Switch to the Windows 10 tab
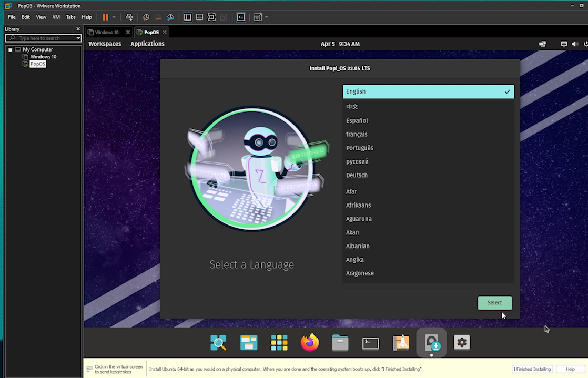The image size is (588, 378). tap(107, 32)
